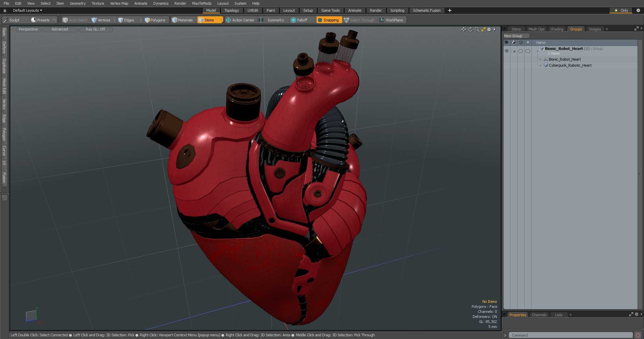Screen dimensions: 644x339
Task: Toggle the Ray GL: Off button
Action: tap(96, 29)
